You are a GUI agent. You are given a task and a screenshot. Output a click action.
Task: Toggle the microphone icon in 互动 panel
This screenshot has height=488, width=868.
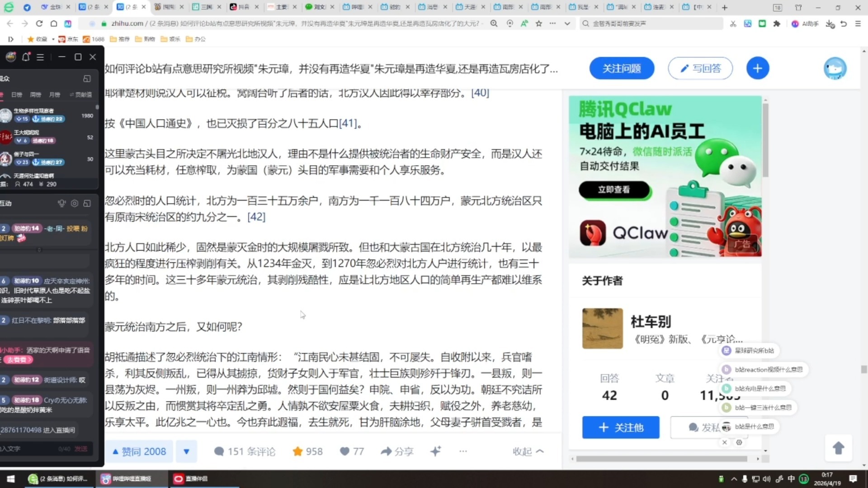click(61, 203)
